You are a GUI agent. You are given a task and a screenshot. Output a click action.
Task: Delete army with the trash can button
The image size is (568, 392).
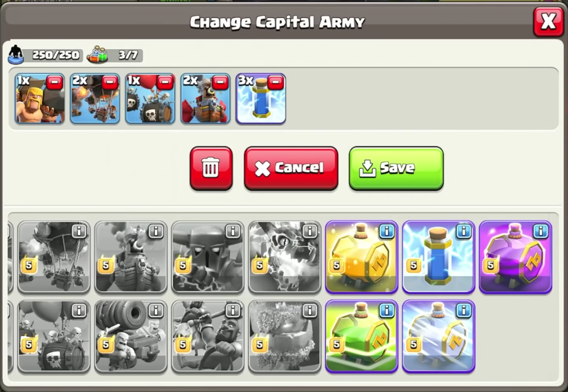click(x=211, y=168)
